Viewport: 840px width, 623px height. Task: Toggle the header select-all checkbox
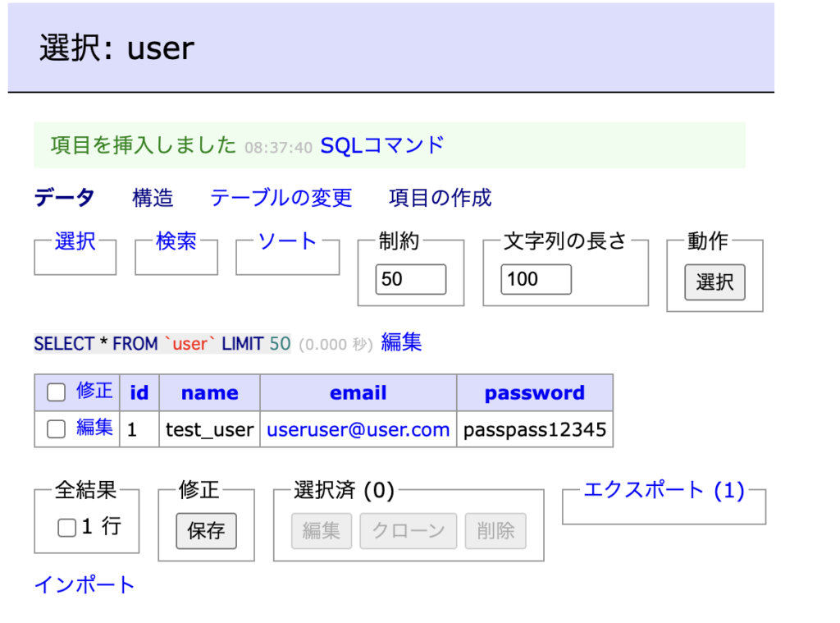(x=57, y=392)
